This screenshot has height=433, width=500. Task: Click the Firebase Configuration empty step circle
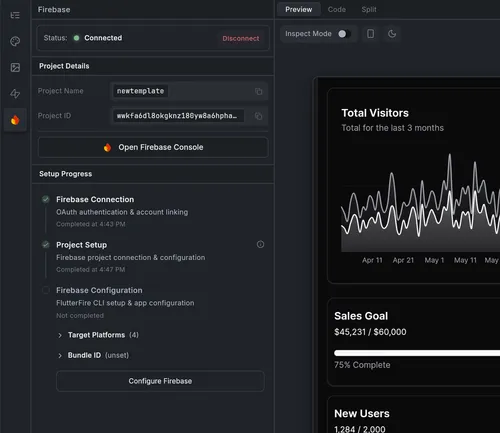pos(46,290)
